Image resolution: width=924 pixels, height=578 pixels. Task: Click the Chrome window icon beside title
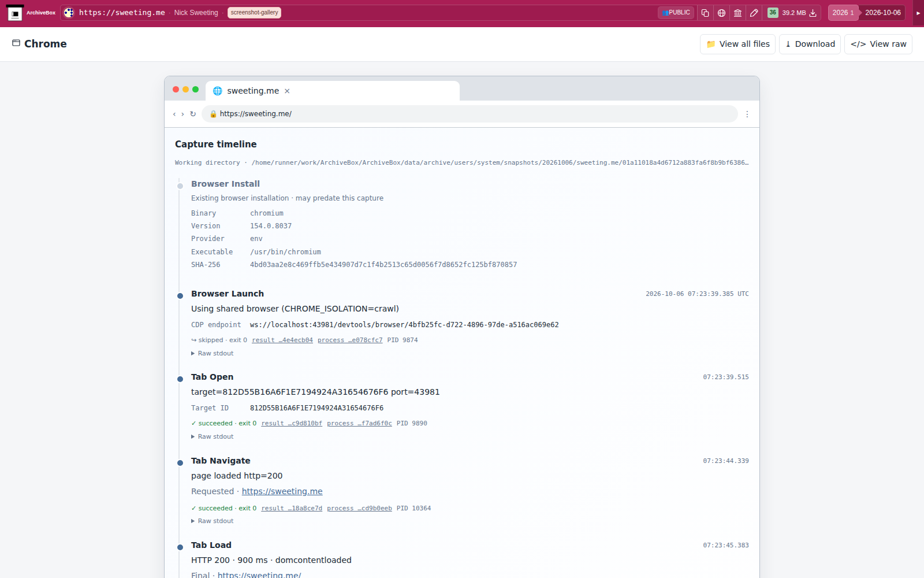click(16, 43)
